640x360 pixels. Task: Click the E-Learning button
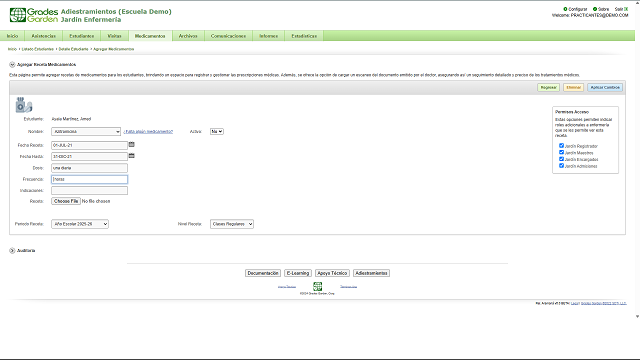click(x=298, y=273)
